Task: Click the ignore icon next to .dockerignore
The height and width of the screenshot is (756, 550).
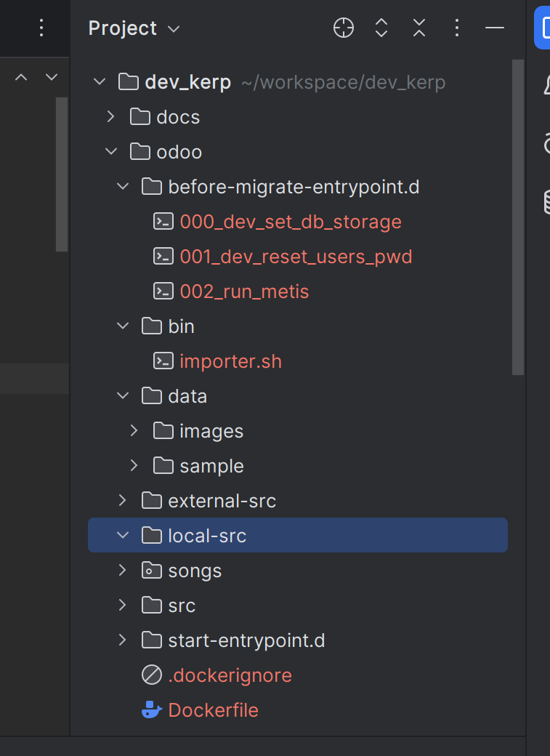Action: pos(151,675)
